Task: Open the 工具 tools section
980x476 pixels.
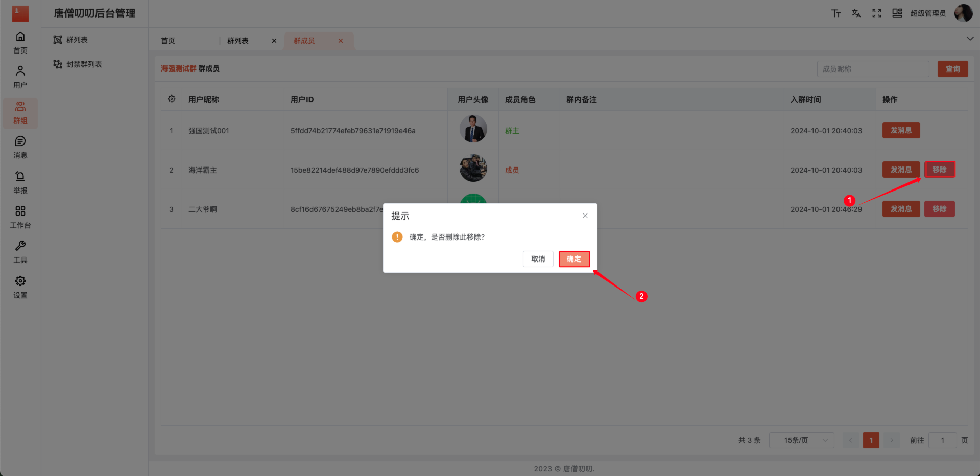Action: click(x=20, y=252)
